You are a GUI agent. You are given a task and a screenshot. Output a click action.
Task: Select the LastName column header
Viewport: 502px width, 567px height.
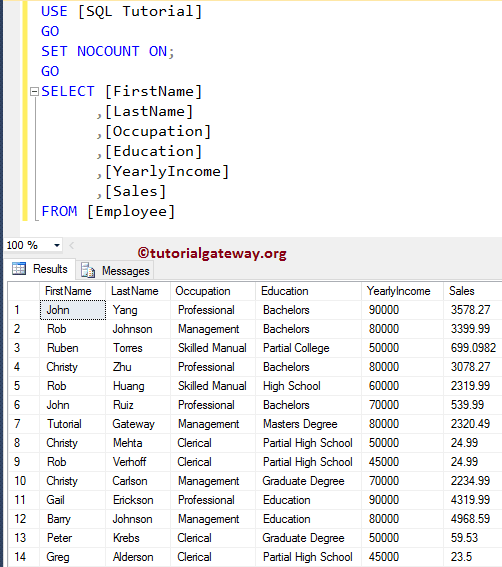138,291
